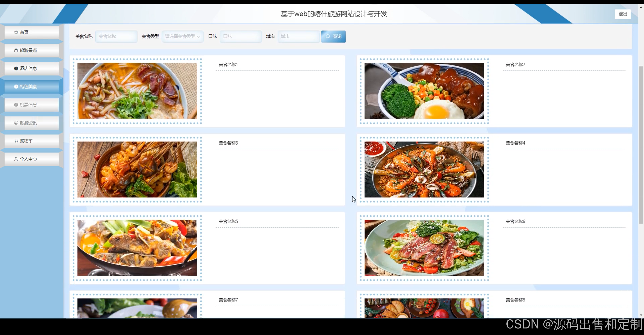Click the 退出 logout button
This screenshot has width=644, height=335.
point(623,14)
